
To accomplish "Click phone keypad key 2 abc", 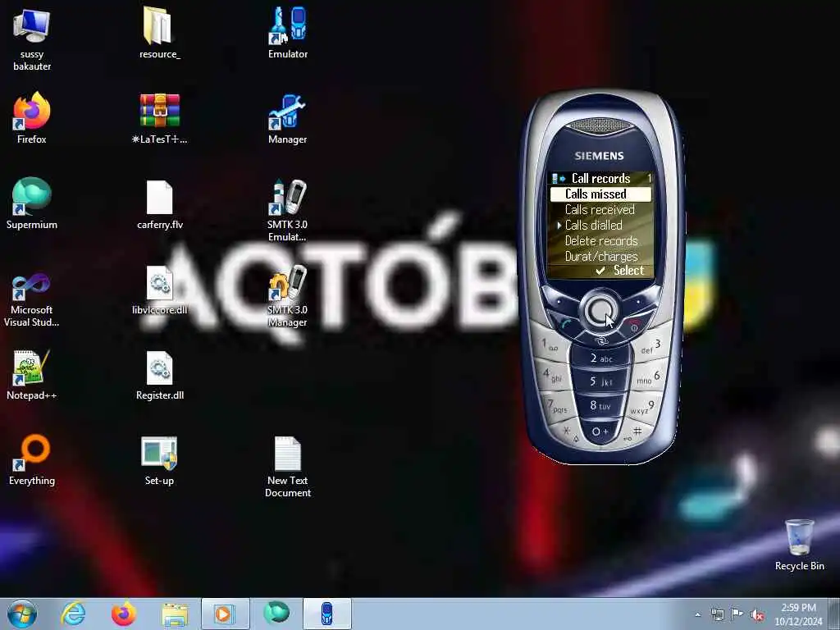I will tap(600, 358).
